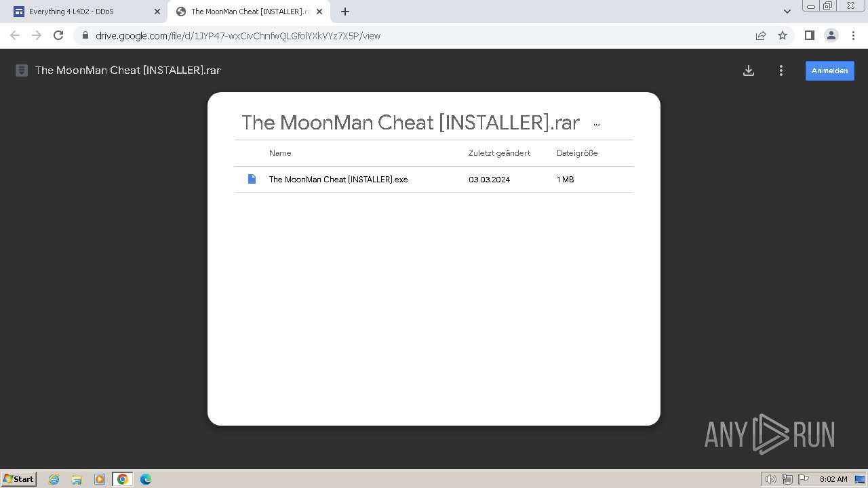
Task: Click the Action Center flag icon
Action: pyautogui.click(x=804, y=479)
